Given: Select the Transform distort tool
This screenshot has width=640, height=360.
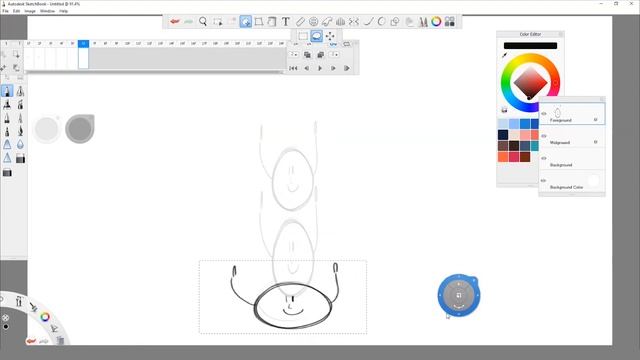Looking at the screenshot, I should pos(258,22).
